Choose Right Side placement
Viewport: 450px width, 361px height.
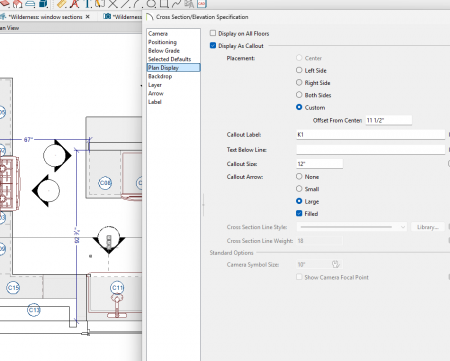click(299, 83)
